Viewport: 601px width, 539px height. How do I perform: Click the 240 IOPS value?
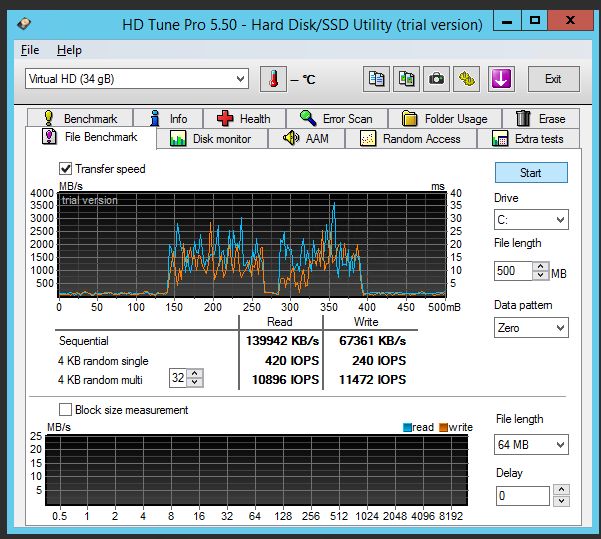point(379,360)
